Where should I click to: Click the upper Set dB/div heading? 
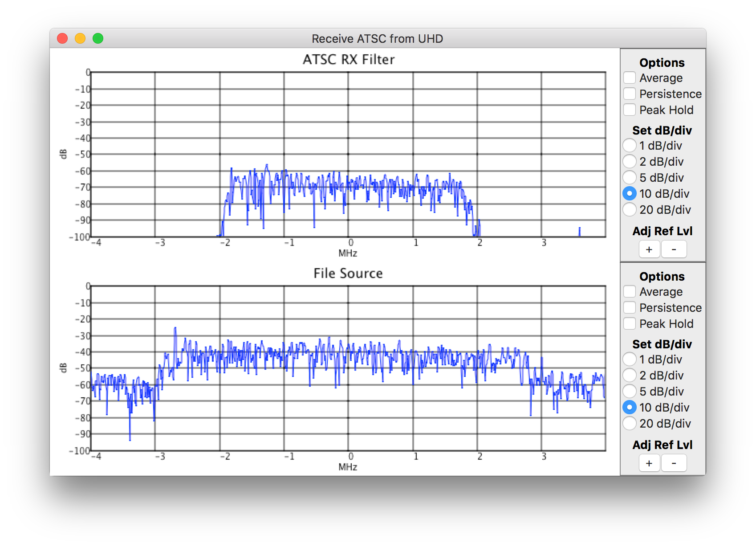(662, 131)
